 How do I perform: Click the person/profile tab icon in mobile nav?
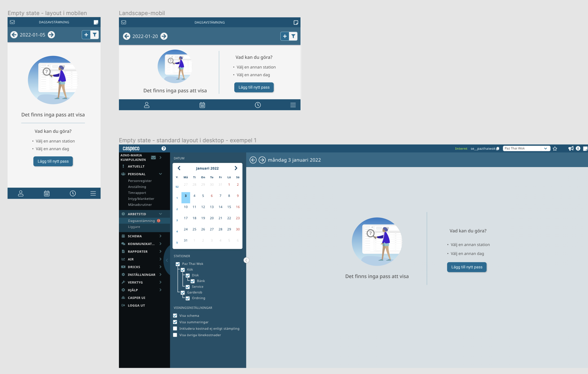click(20, 193)
